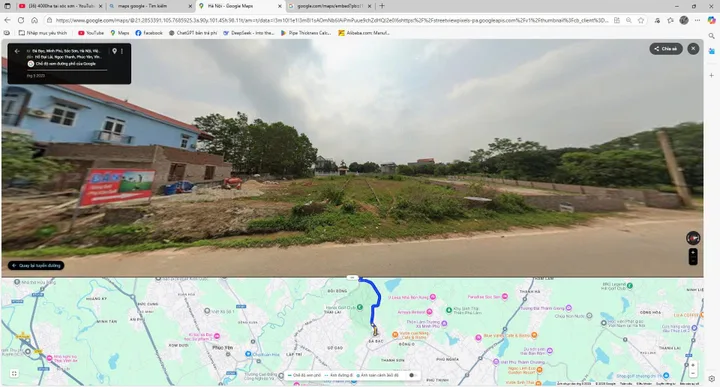The height and width of the screenshot is (387, 720).
Task: Click the Paradise Sóc Sơn map marker
Action: [505, 297]
